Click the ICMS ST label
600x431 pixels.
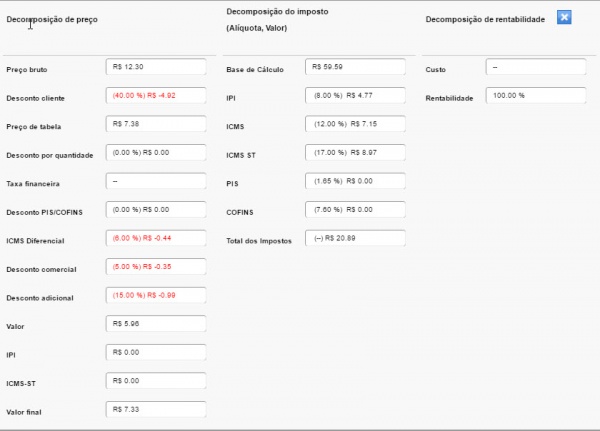click(241, 155)
